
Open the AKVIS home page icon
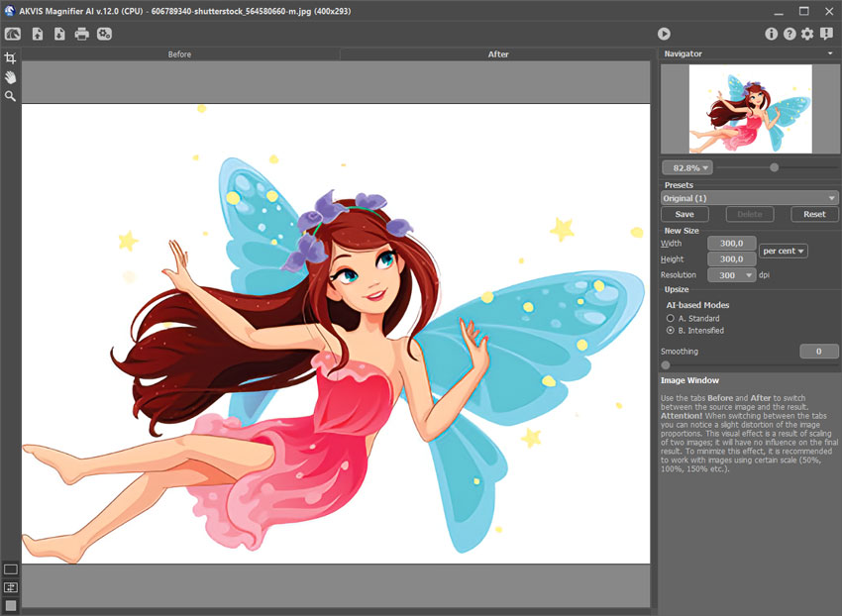[13, 34]
